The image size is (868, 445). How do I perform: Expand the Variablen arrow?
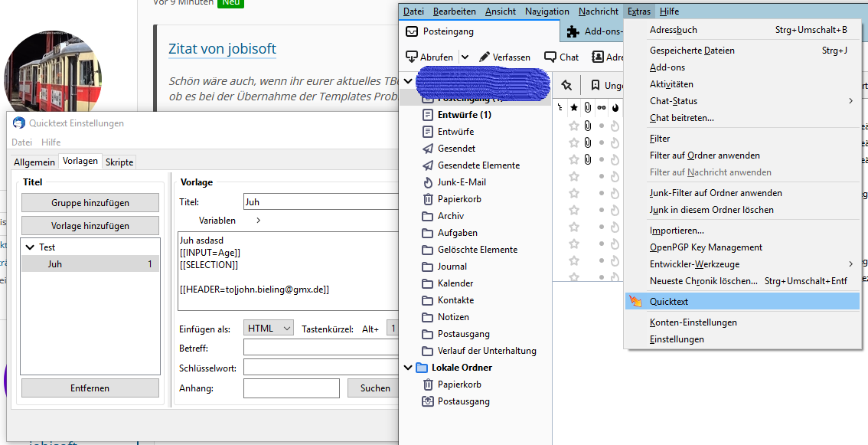click(258, 221)
